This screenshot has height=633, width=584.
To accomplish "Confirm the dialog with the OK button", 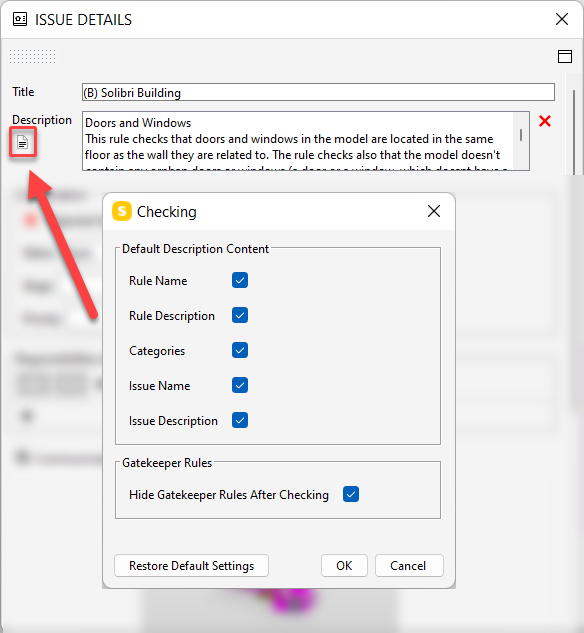I will [344, 566].
